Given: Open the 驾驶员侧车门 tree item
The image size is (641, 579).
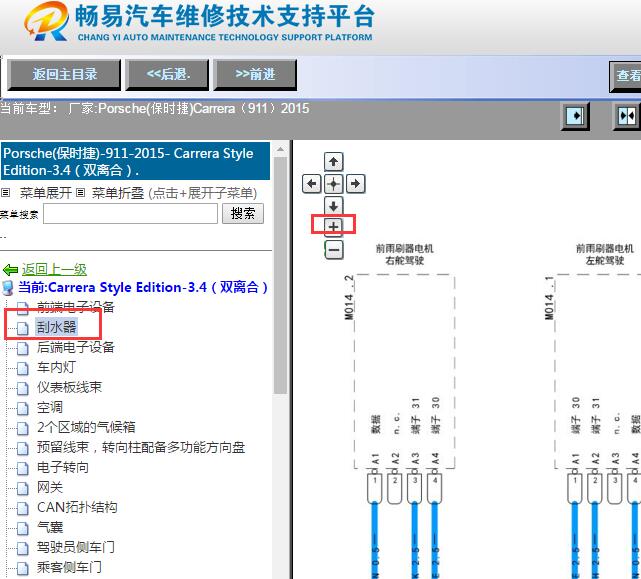Looking at the screenshot, I should tap(76, 548).
